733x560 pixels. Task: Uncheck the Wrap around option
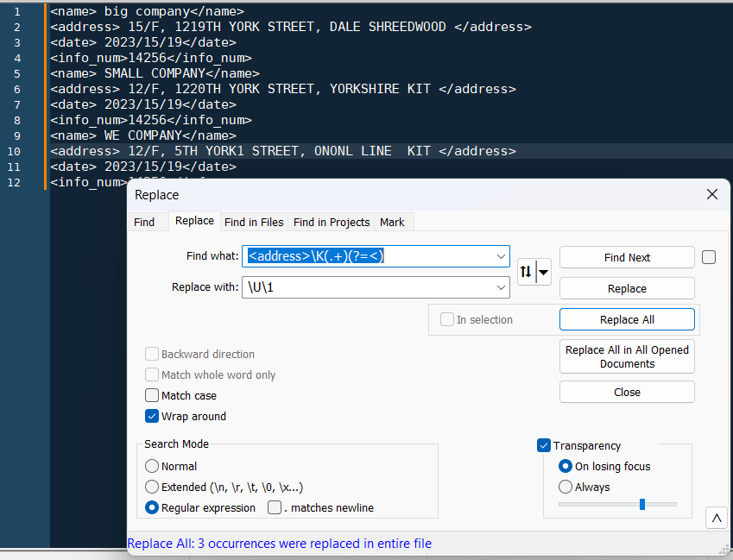pyautogui.click(x=152, y=416)
